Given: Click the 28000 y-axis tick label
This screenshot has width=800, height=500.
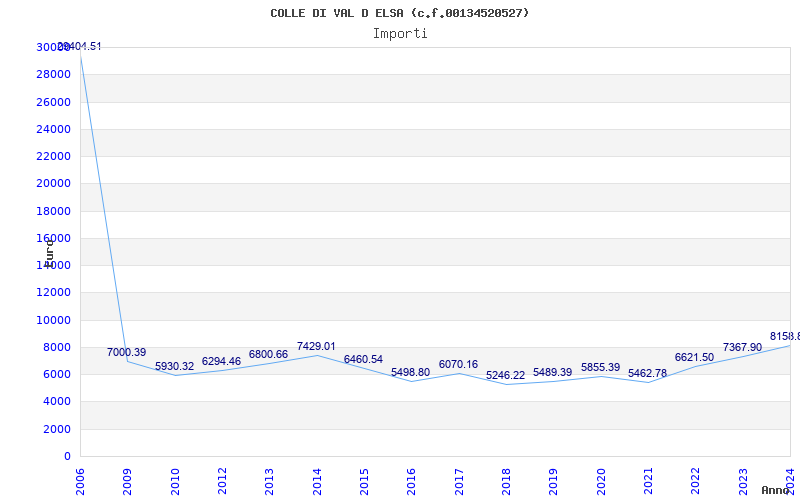Looking at the screenshot, I should [54, 74].
